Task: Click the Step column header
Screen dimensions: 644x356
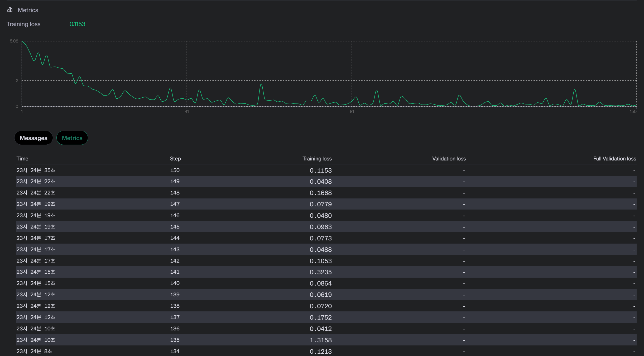Action: coord(175,159)
